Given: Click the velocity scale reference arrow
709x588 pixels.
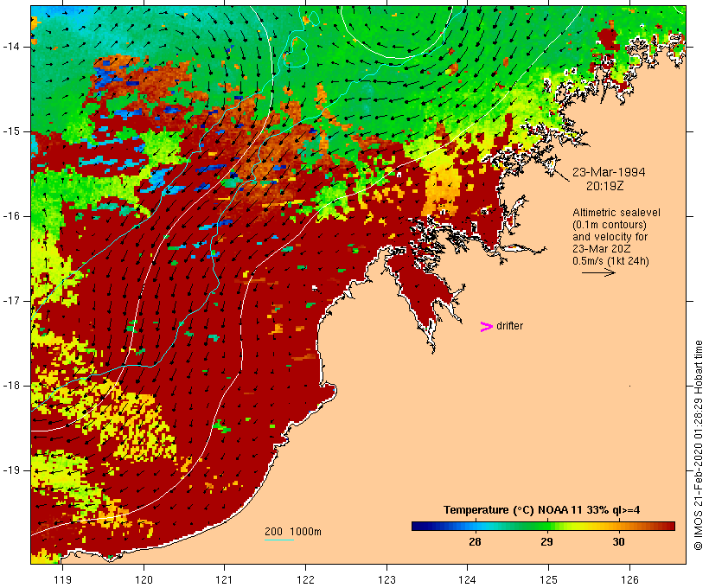Looking at the screenshot, I should click(598, 272).
